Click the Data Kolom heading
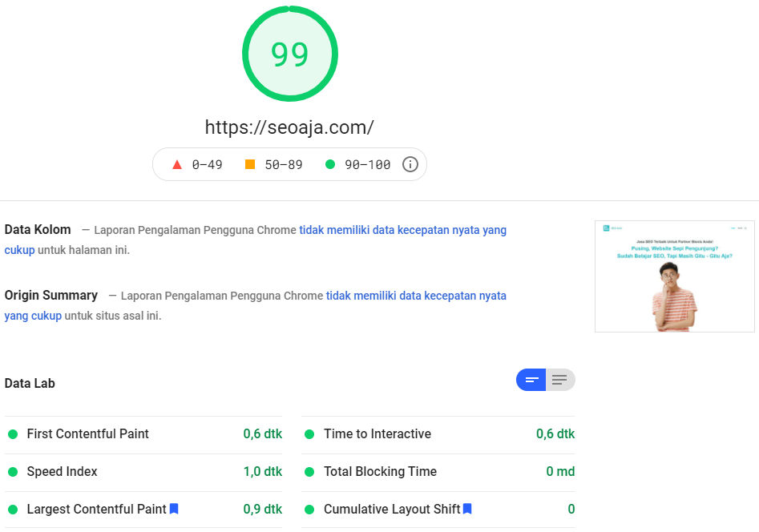 [x=38, y=229]
